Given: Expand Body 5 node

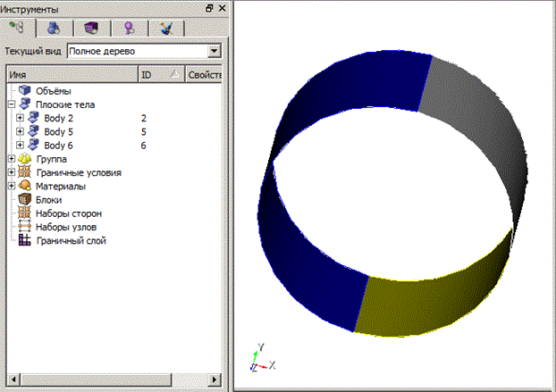Looking at the screenshot, I should pyautogui.click(x=21, y=132).
